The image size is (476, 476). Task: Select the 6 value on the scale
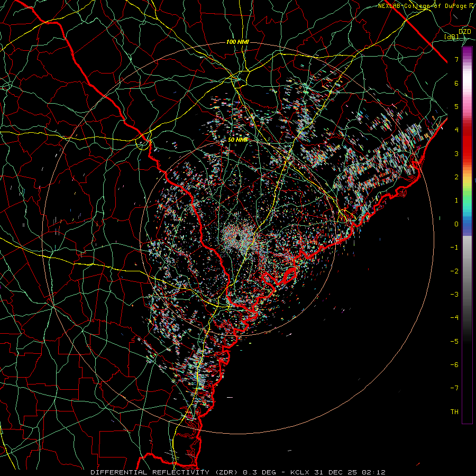click(x=456, y=83)
